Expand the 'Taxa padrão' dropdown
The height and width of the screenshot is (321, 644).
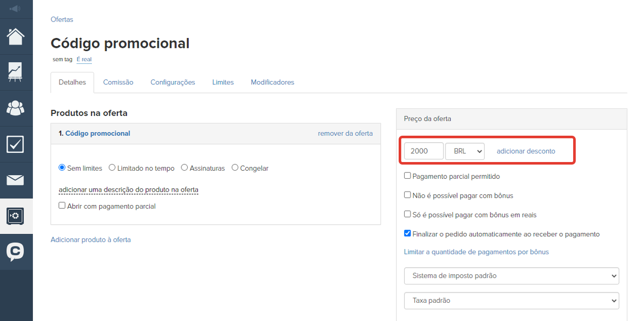511,301
